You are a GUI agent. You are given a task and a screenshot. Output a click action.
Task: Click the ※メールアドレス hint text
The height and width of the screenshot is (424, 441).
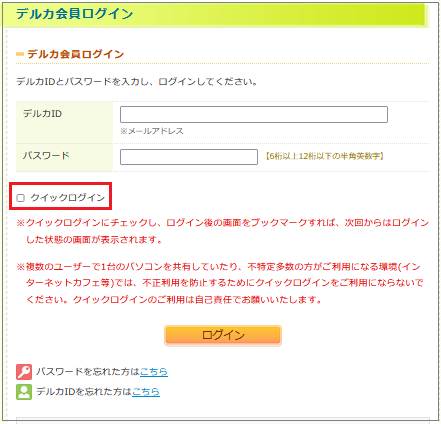[x=152, y=131]
